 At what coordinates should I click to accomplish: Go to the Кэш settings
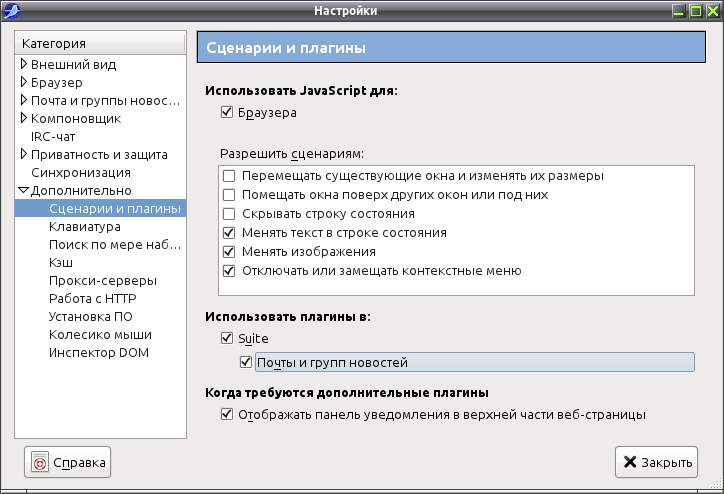point(60,263)
